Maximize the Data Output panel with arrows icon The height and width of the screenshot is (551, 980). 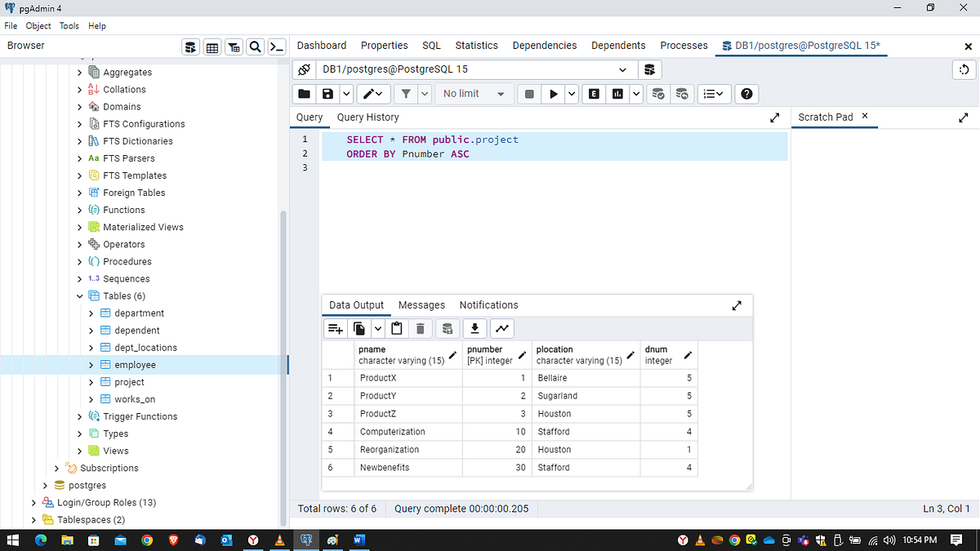pyautogui.click(x=737, y=305)
